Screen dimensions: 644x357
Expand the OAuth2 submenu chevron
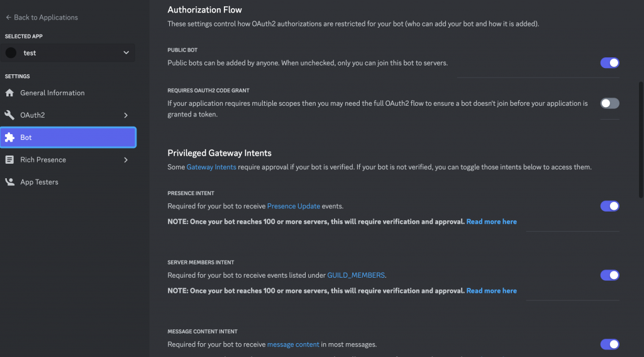pos(126,115)
